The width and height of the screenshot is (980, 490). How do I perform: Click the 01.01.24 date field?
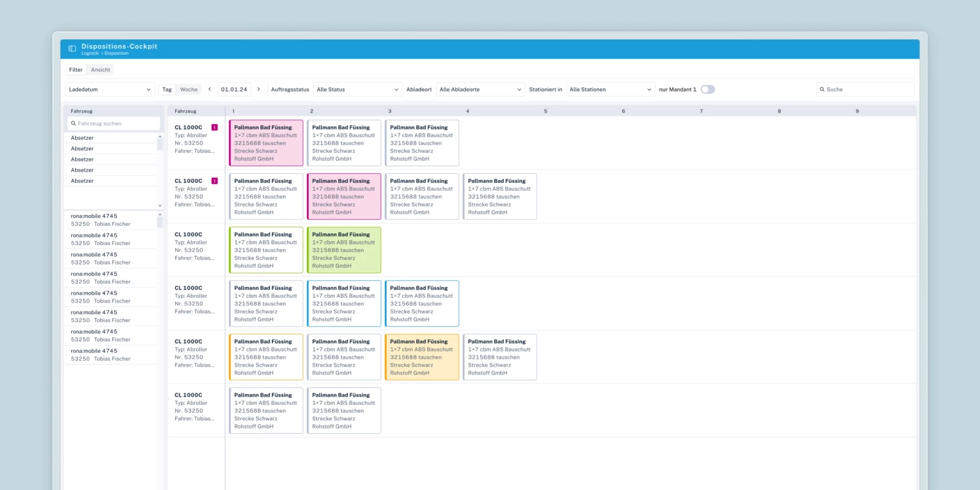pos(234,90)
